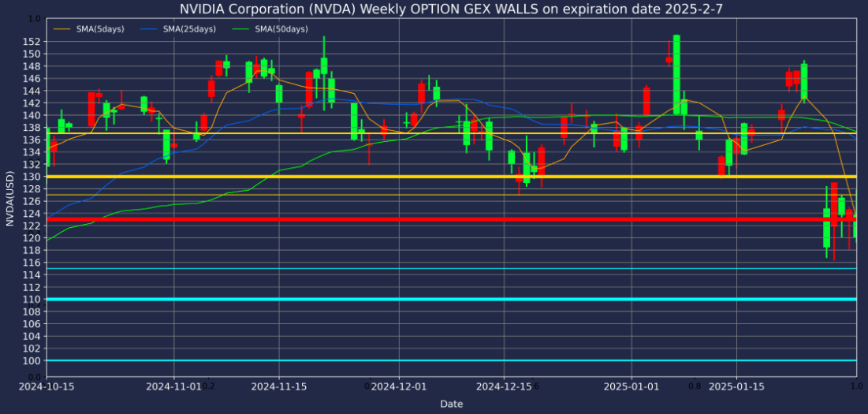
Task: Click the thick cyan GEX wall line at 110
Action: click(x=451, y=300)
